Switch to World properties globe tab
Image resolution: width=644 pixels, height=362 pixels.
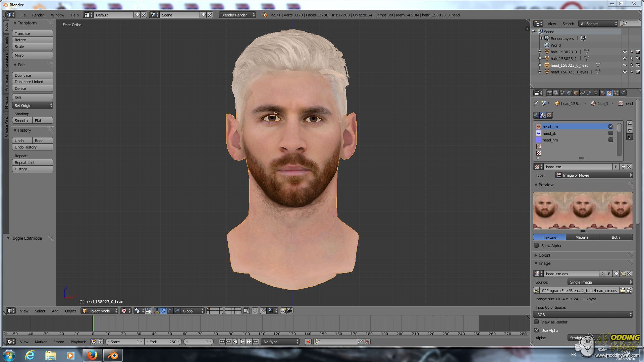569,93
